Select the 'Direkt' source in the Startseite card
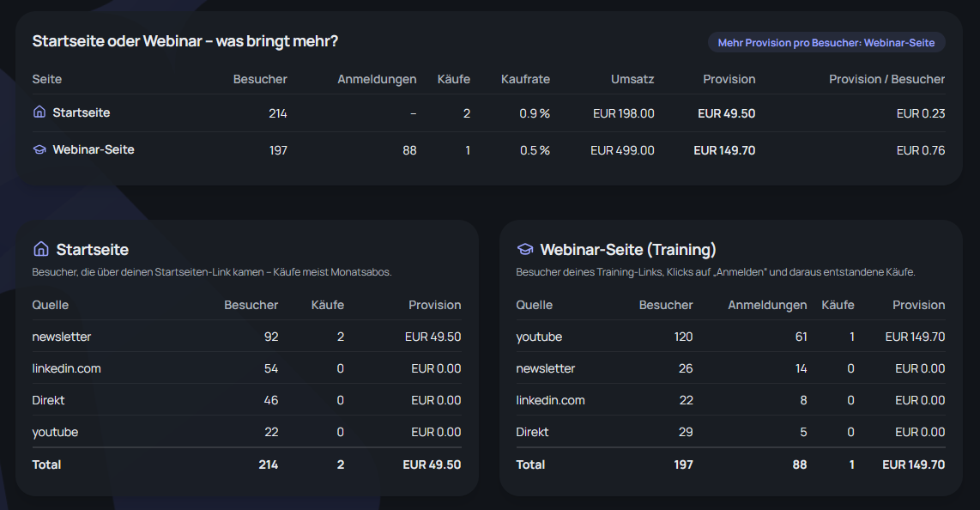980x510 pixels. (x=48, y=401)
